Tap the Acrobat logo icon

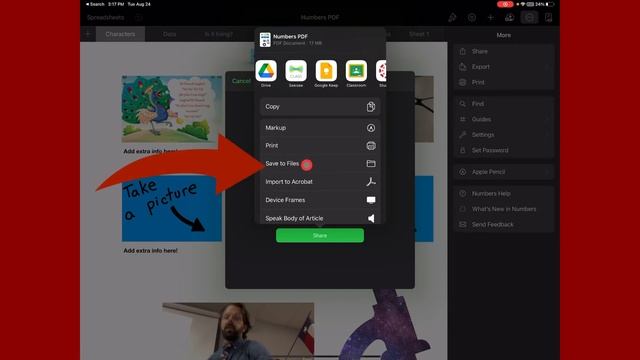coord(371,182)
